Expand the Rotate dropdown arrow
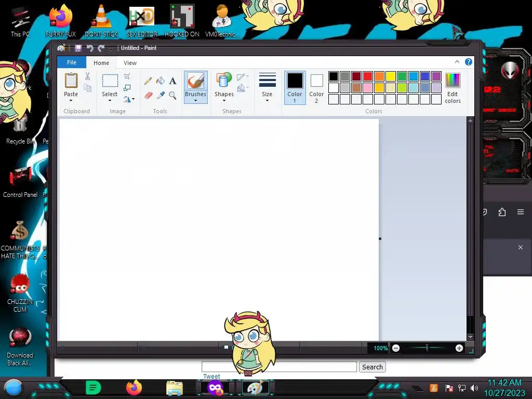 click(x=134, y=99)
